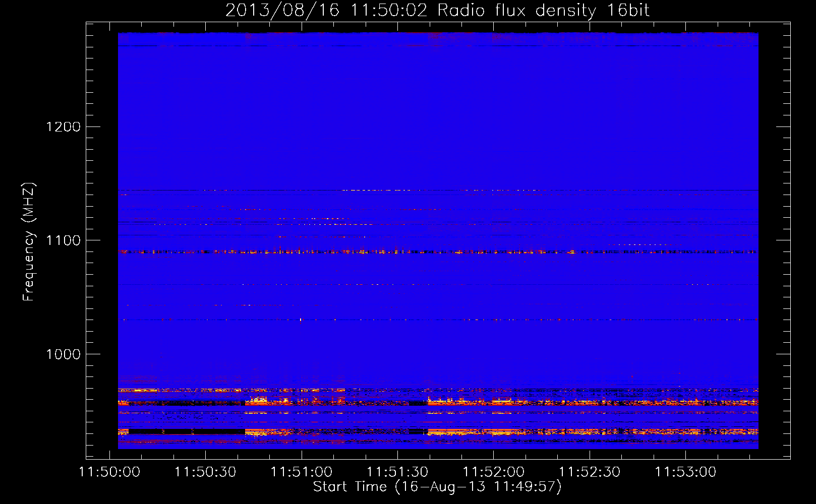The height and width of the screenshot is (504, 816).
Task: Click the 11:50:00 time tick label
Action: (109, 472)
